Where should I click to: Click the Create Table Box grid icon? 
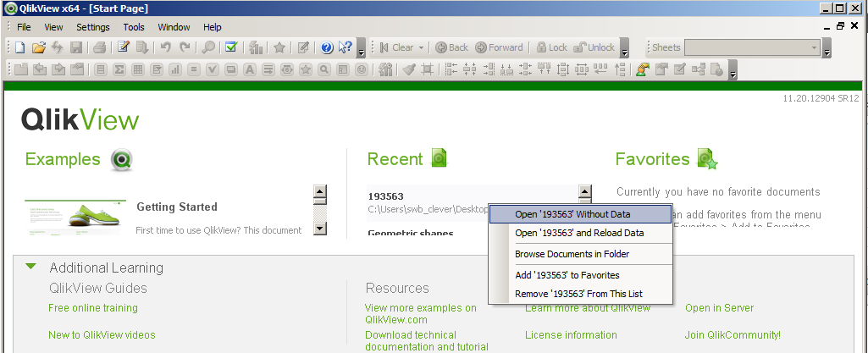138,69
